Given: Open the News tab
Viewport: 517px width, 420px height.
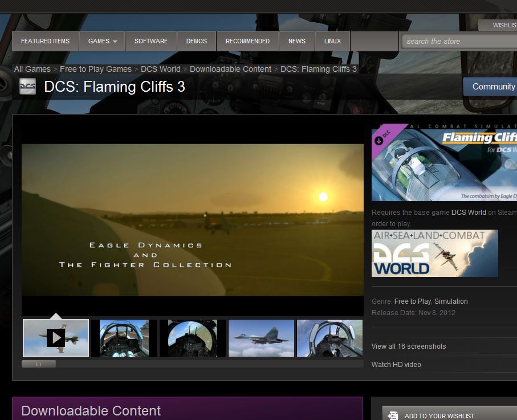Looking at the screenshot, I should 297,41.
